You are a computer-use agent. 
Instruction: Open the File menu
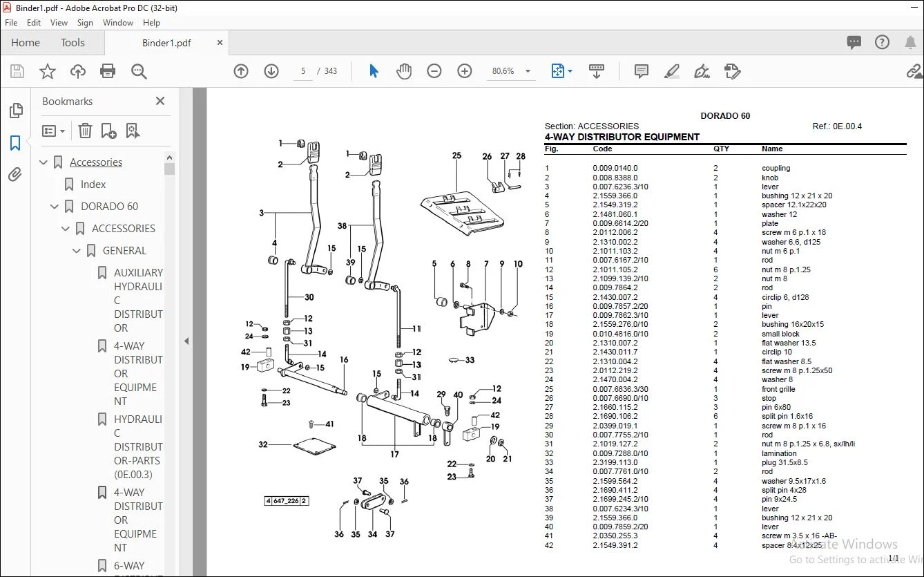(11, 23)
